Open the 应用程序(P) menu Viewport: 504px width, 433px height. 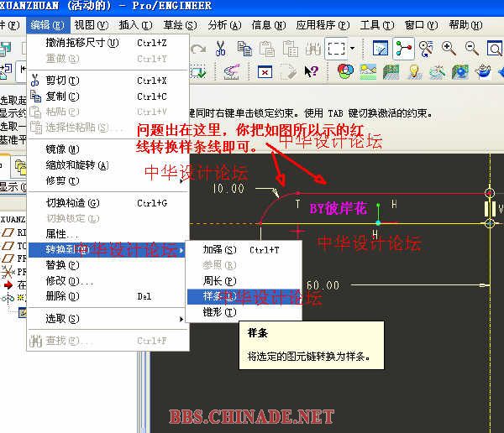point(323,25)
